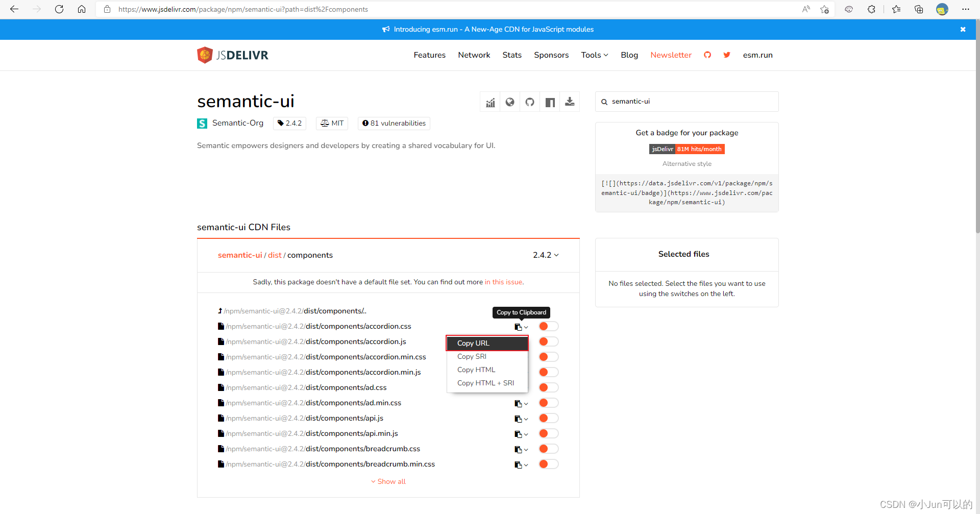980x514 pixels.
Task: Toggle selection switch for api.js
Action: pos(549,418)
